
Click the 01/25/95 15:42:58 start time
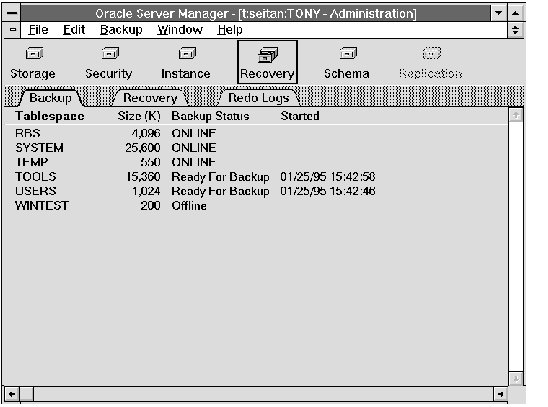click(327, 177)
